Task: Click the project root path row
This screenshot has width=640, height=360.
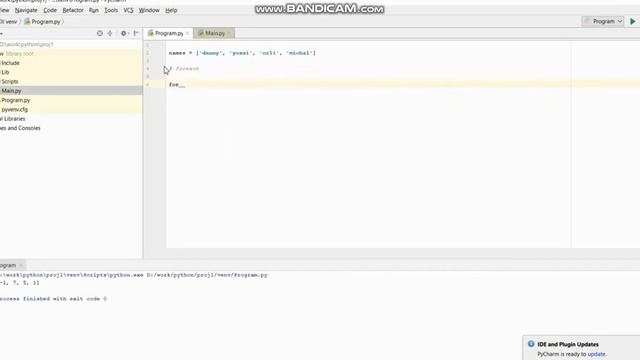Action: [27, 44]
